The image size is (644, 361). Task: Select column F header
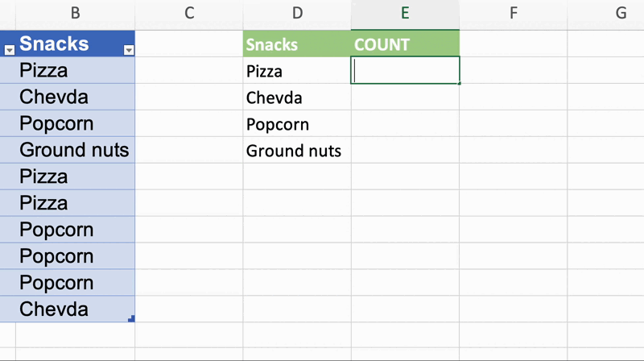tap(513, 13)
